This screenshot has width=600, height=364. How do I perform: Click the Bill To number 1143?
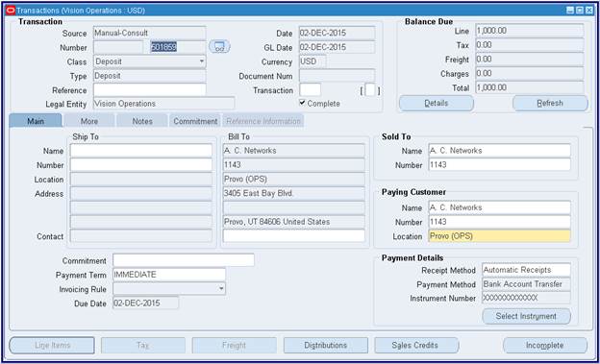click(293, 165)
